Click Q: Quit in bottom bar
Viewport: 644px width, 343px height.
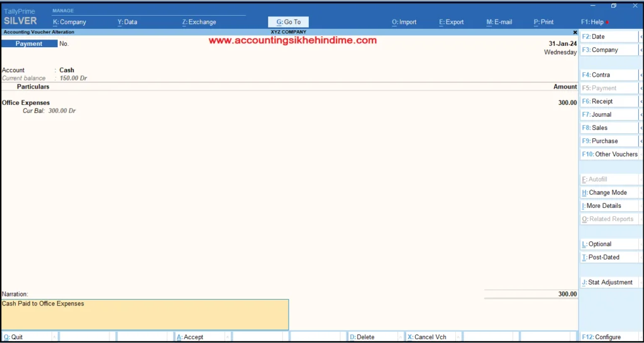pyautogui.click(x=26, y=337)
